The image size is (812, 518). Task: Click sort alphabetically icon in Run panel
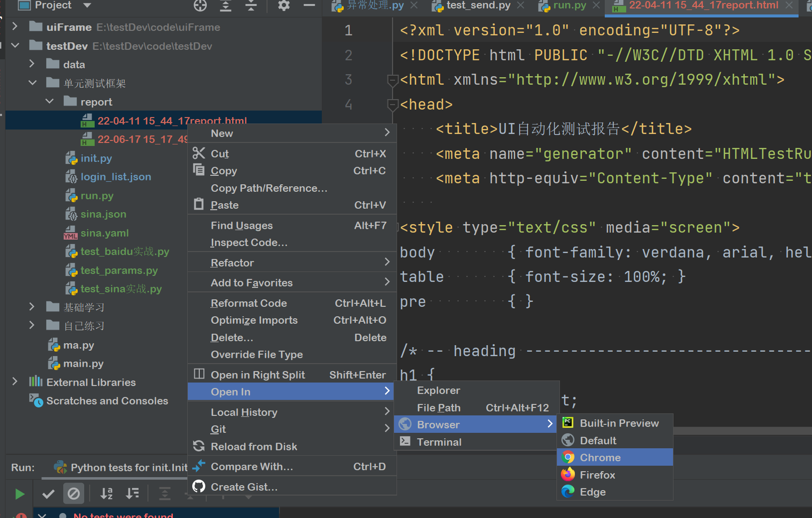pos(107,494)
